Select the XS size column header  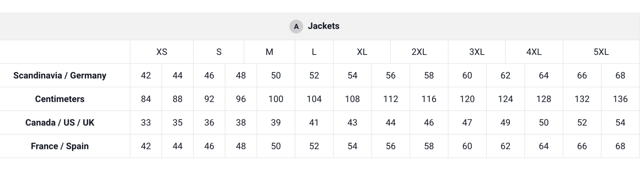pyautogui.click(x=162, y=52)
